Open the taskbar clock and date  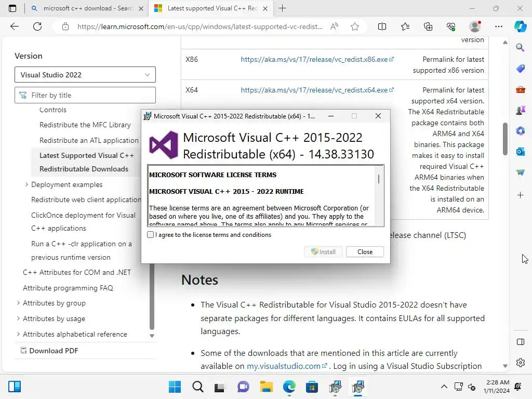click(497, 387)
